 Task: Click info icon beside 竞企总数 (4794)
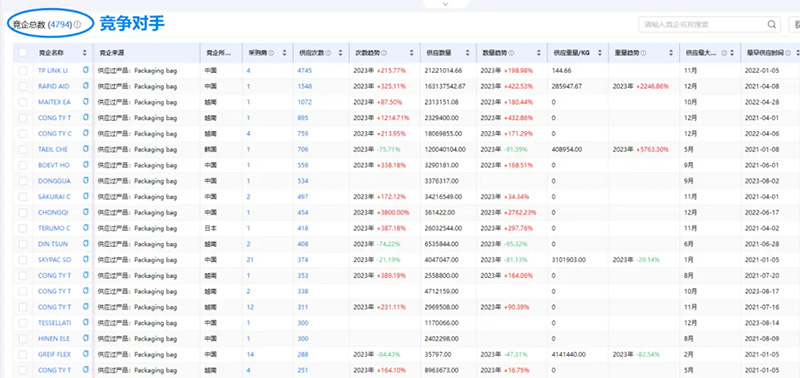click(x=77, y=24)
